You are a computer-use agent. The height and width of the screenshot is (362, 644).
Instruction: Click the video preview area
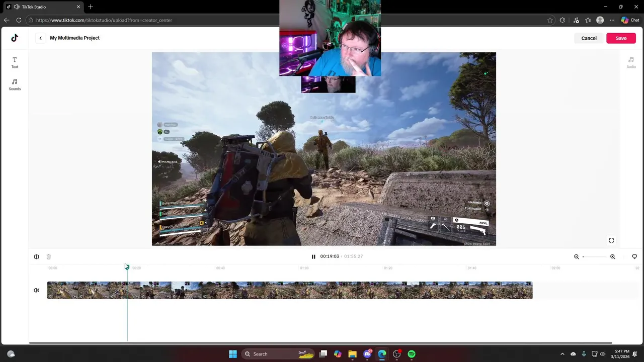pyautogui.click(x=324, y=149)
